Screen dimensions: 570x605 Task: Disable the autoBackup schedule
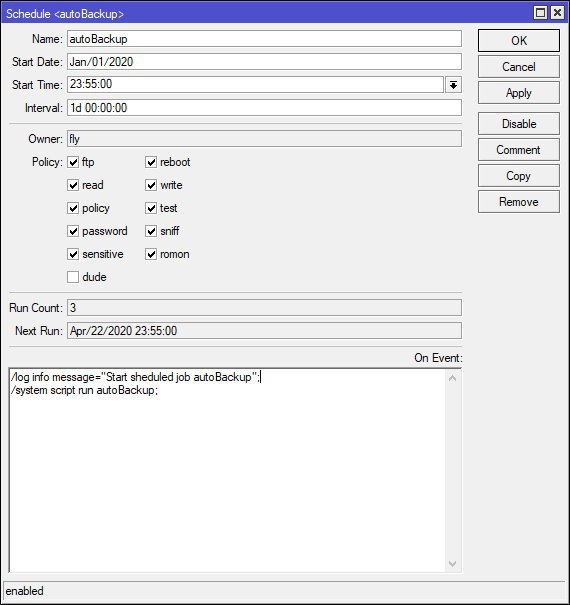click(x=519, y=124)
